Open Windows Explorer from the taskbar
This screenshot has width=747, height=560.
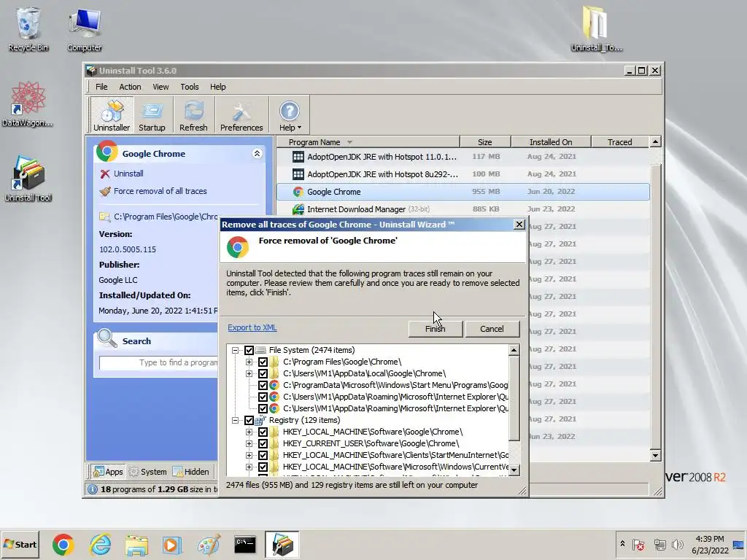click(136, 545)
